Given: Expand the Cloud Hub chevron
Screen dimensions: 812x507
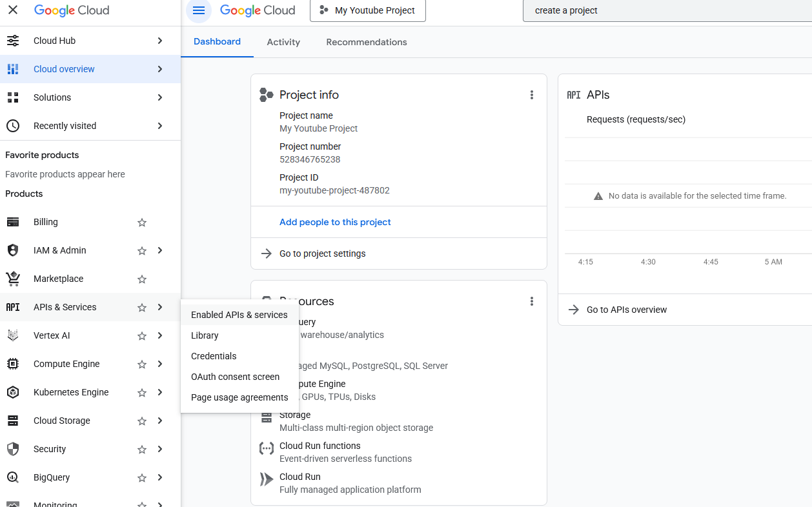Looking at the screenshot, I should 160,41.
